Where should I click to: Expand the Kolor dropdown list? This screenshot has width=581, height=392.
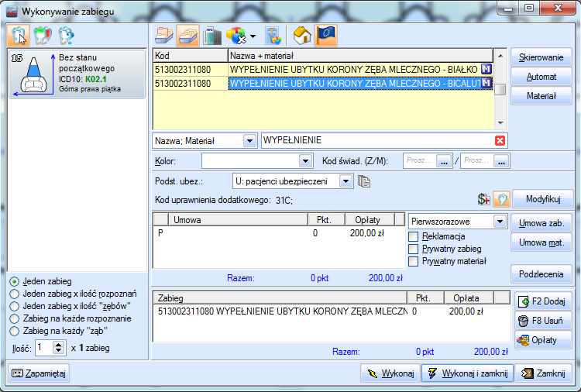305,161
